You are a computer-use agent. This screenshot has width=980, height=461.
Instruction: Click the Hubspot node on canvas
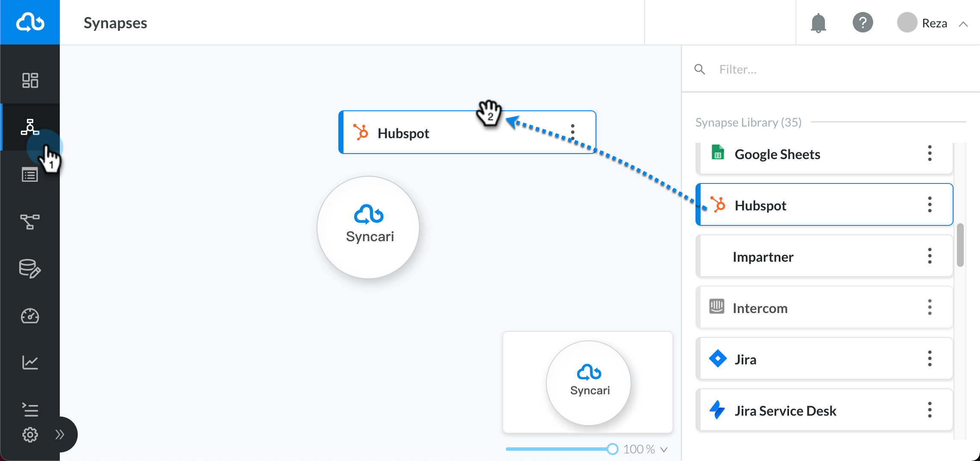click(467, 133)
